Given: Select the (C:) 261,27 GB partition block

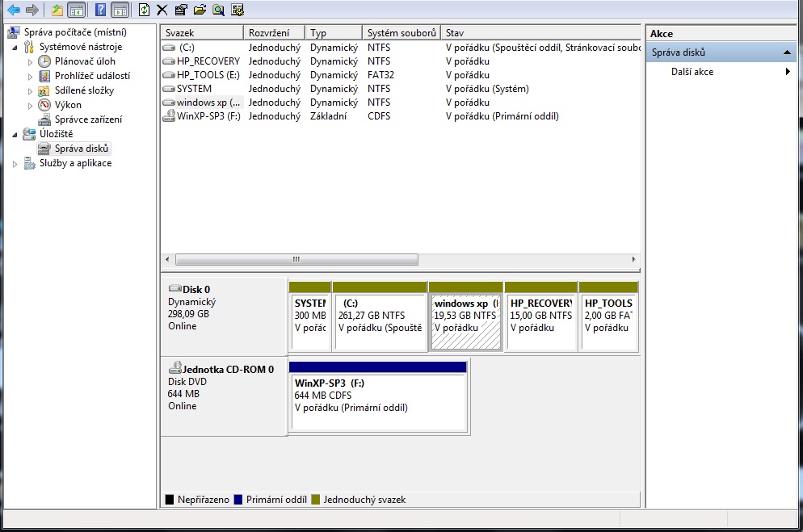Looking at the screenshot, I should point(380,316).
